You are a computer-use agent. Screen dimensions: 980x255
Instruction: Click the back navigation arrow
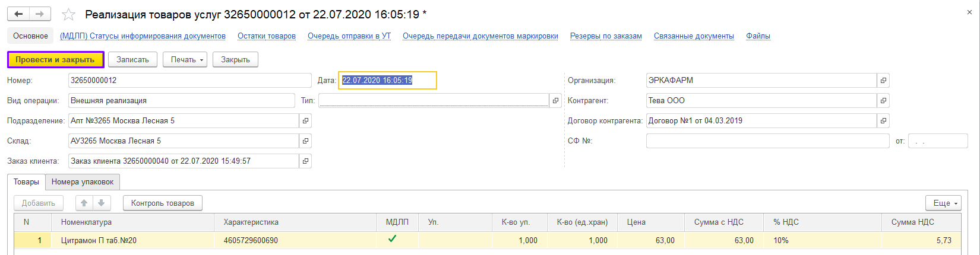coord(18,14)
